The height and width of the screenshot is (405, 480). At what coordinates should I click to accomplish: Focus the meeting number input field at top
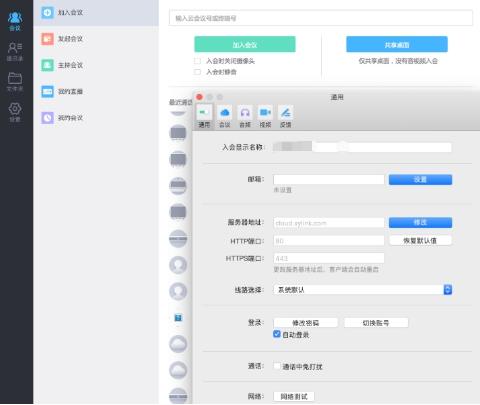(321, 18)
